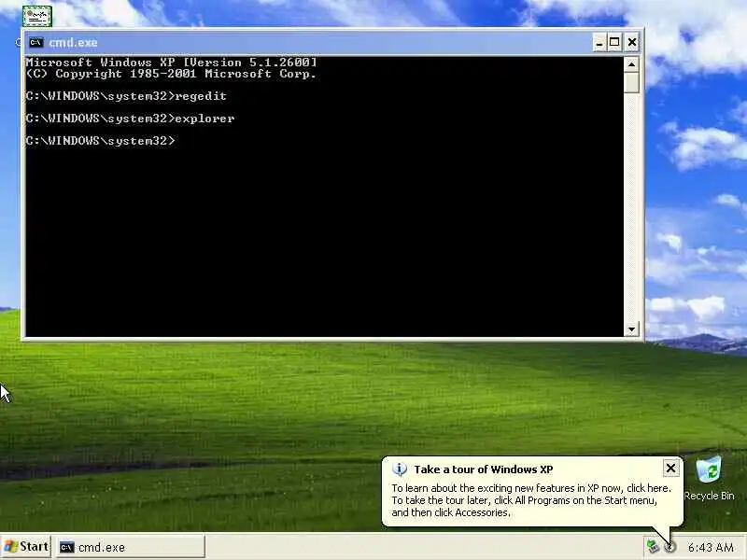This screenshot has width=747, height=560.
Task: Click the scrollbar thumb in the cmd window
Action: 632,82
